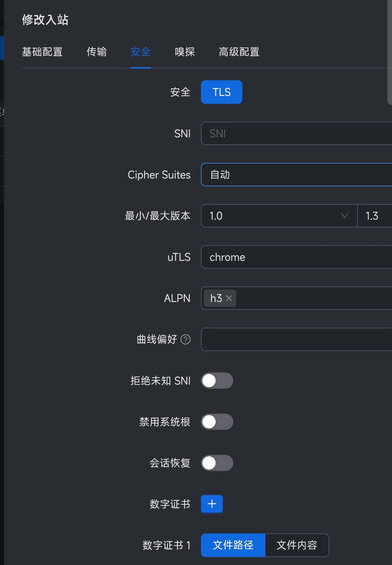Screen dimensions: 392x565
Task: Click into the SNI input field
Action: point(296,134)
